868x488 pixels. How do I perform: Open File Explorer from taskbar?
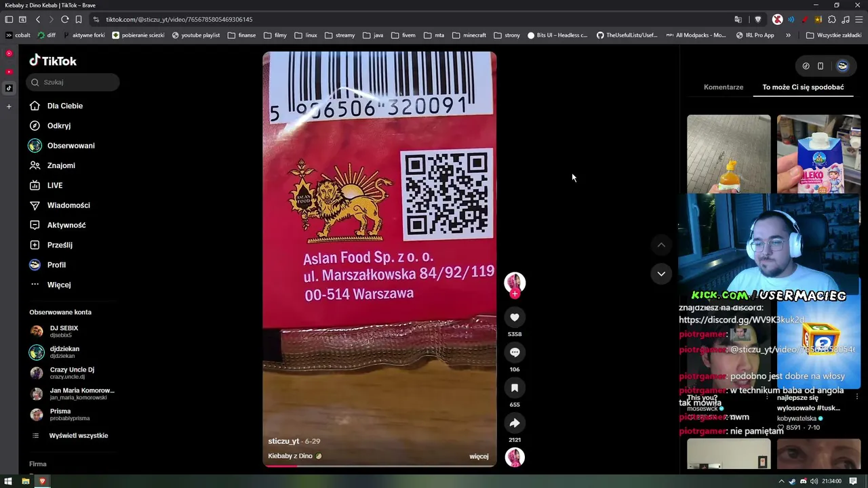(x=26, y=481)
